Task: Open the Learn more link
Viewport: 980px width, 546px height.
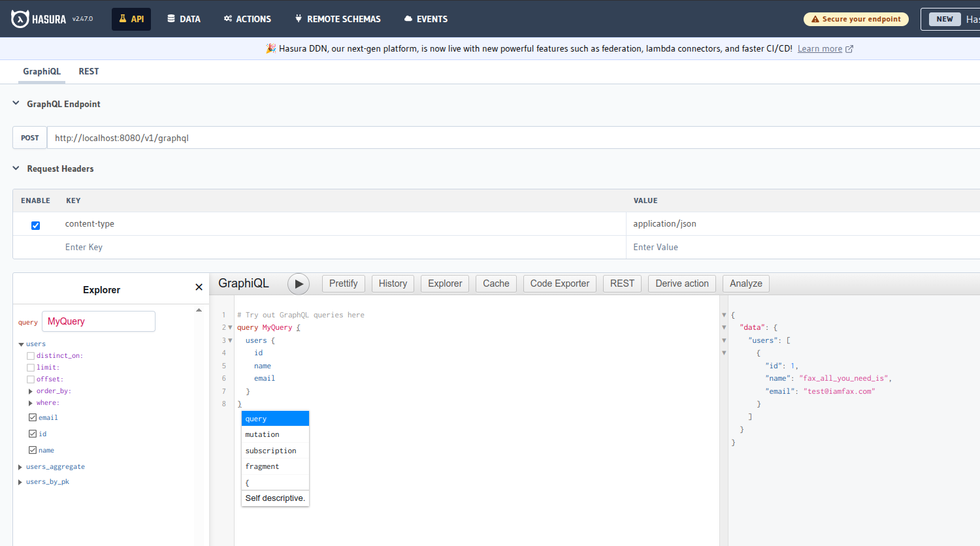Action: pyautogui.click(x=820, y=49)
